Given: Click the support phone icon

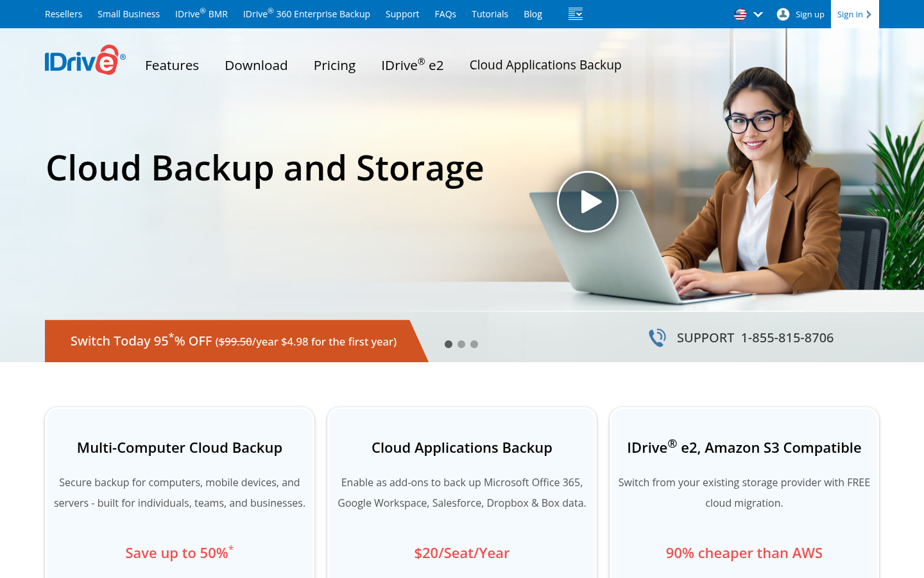Looking at the screenshot, I should coord(657,338).
